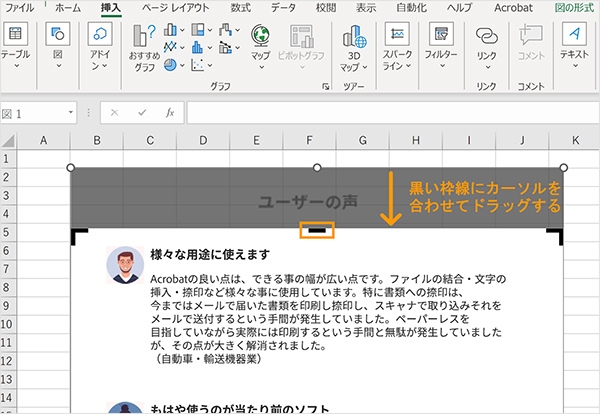Click the X cancel icon in formula bar

click(114, 112)
